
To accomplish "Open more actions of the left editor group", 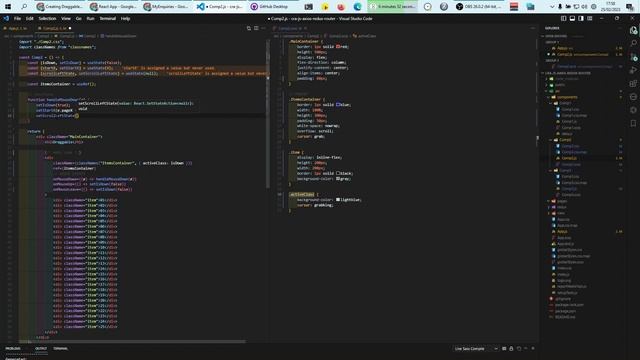I will 263,28.
